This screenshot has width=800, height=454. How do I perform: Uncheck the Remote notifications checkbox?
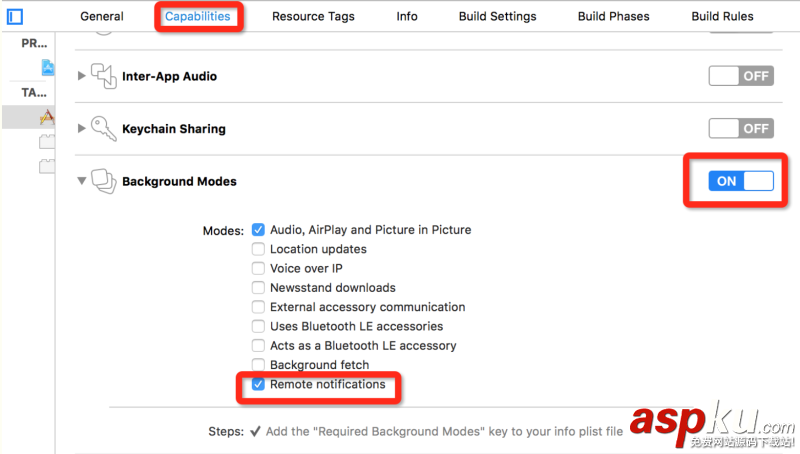click(x=259, y=384)
